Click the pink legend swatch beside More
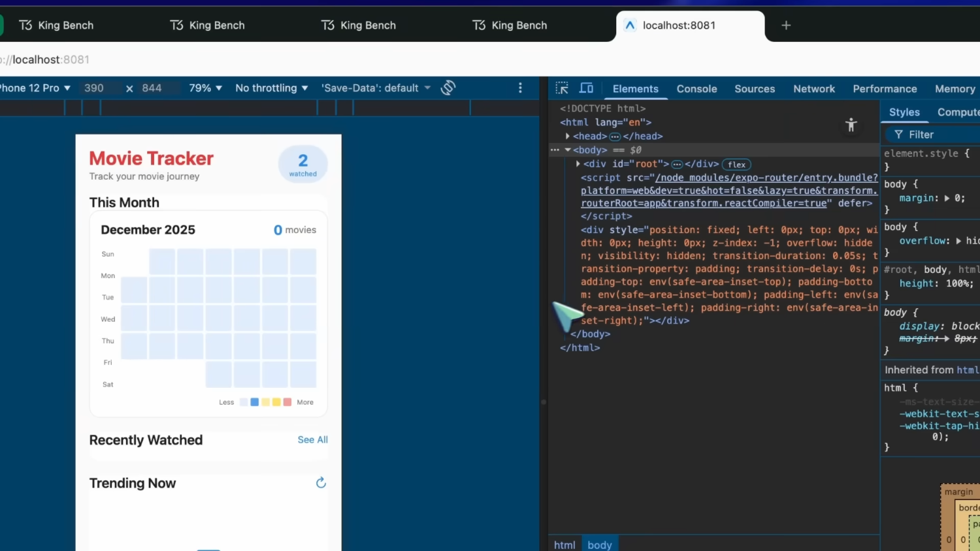 pos(287,402)
